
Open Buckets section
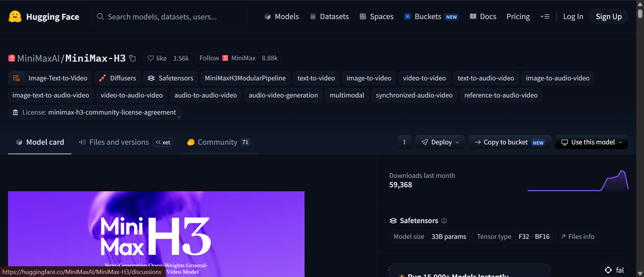tap(431, 16)
